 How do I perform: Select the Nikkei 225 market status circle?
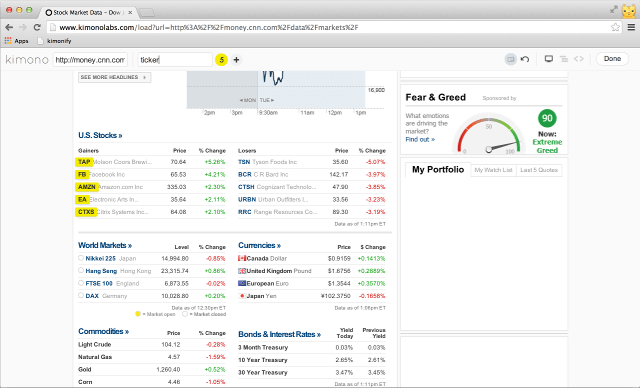(81, 258)
